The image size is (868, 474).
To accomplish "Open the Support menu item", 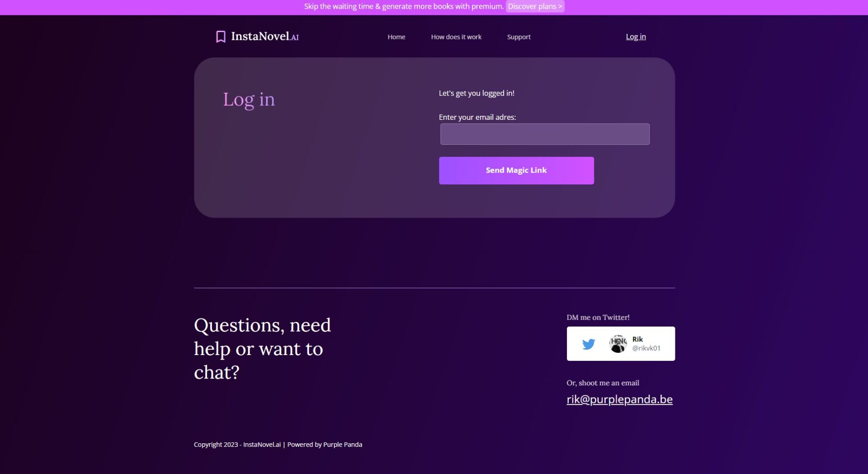I will pyautogui.click(x=519, y=37).
